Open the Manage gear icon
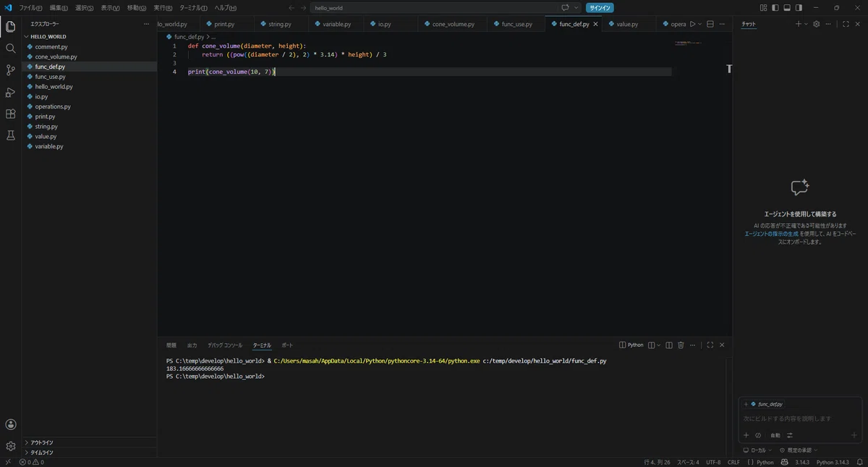The width and height of the screenshot is (868, 467). 10,446
